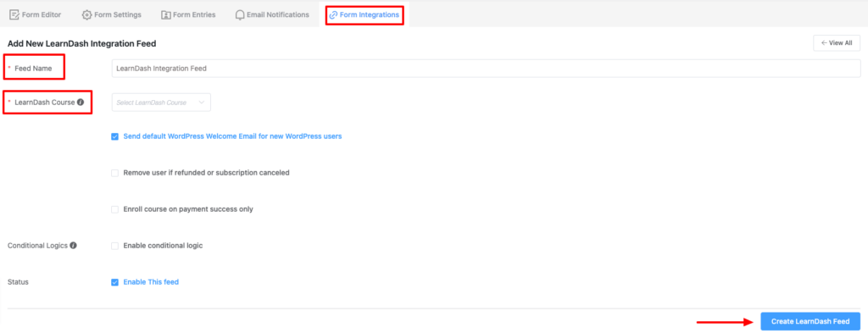Click the back arrow in View All
The width and height of the screenshot is (868, 333).
coord(824,42)
